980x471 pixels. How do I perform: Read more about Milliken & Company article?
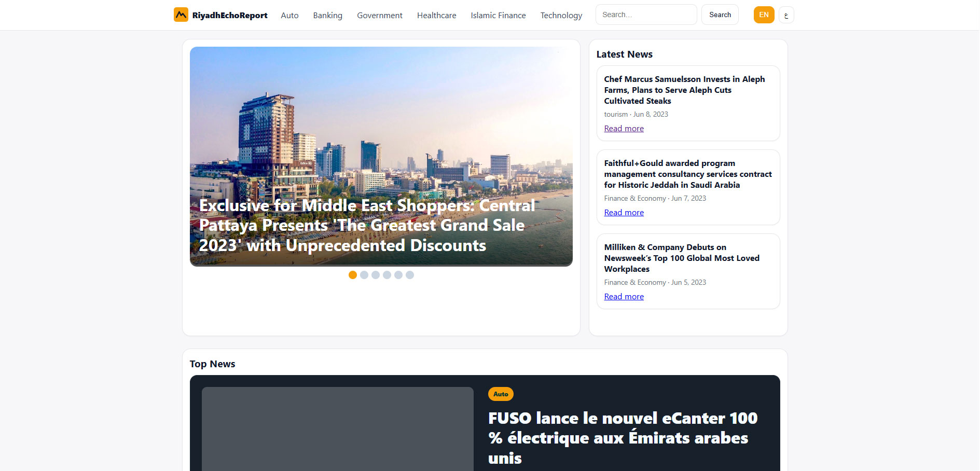[x=624, y=297]
